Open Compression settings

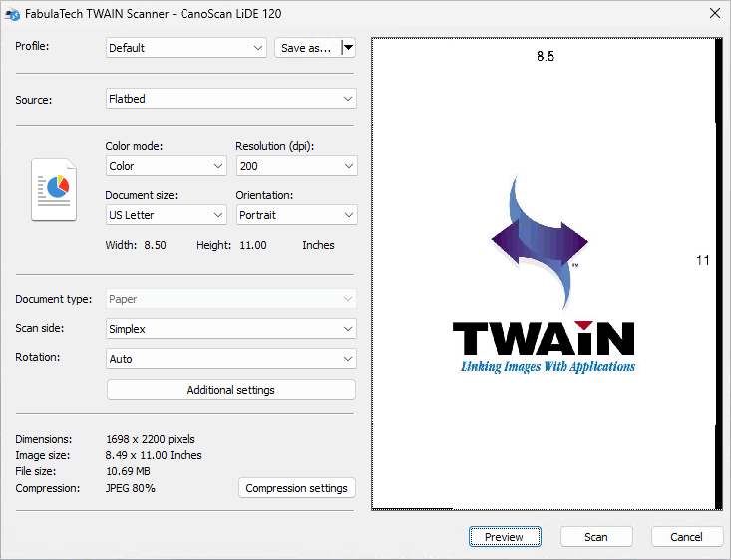296,488
